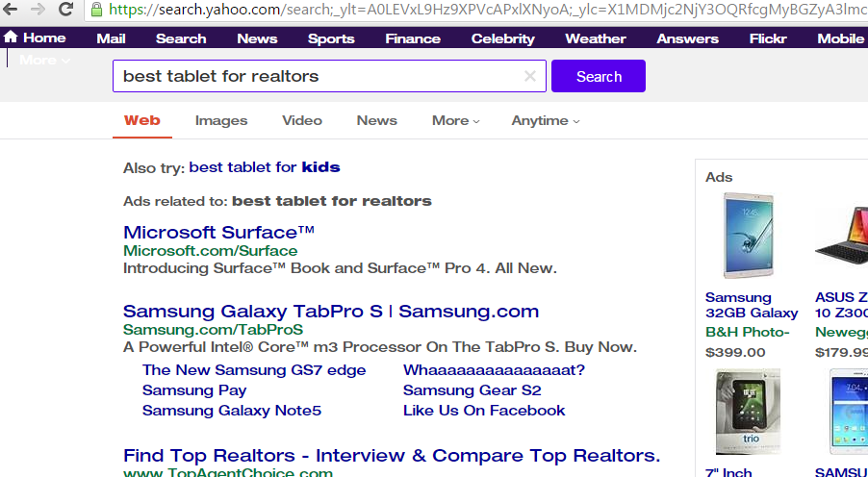Open the Anytime date filter dropdown
Image resolution: width=868 pixels, height=477 pixels.
[x=546, y=120]
